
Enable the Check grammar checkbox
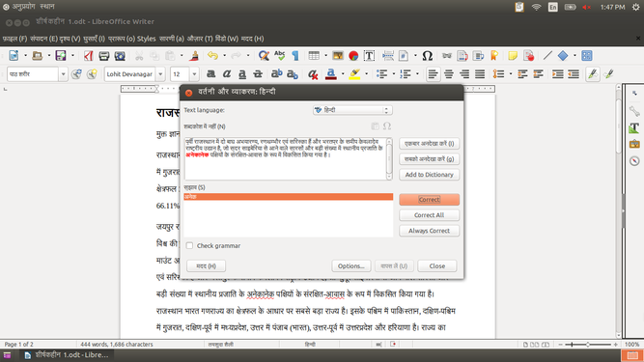[x=189, y=245]
